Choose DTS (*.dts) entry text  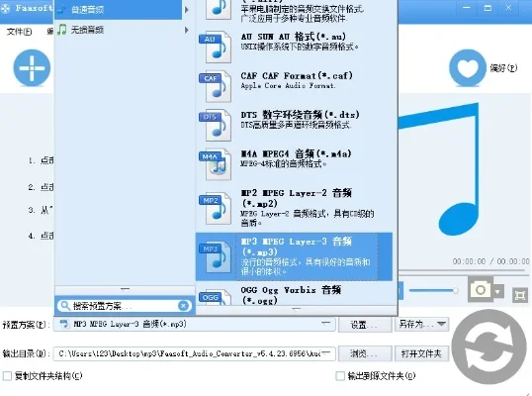tap(300, 115)
